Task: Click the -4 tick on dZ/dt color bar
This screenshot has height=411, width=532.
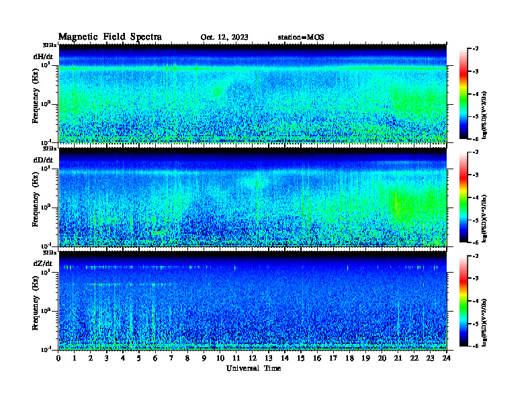Action: point(476,301)
